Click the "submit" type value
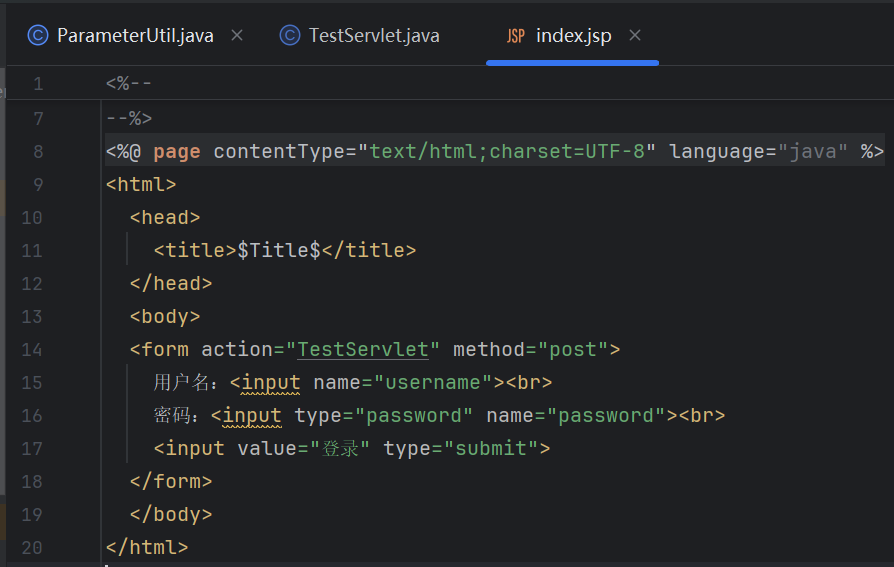Viewport: 894px width, 567px height. pyautogui.click(x=490, y=448)
